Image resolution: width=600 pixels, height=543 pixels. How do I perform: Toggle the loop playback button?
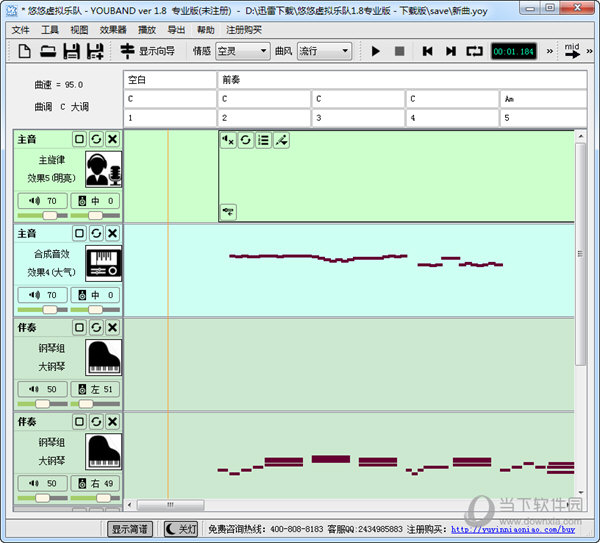click(x=474, y=51)
